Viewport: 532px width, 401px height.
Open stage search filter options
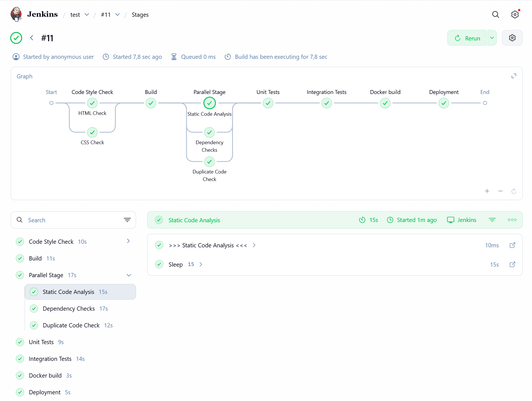pos(127,220)
